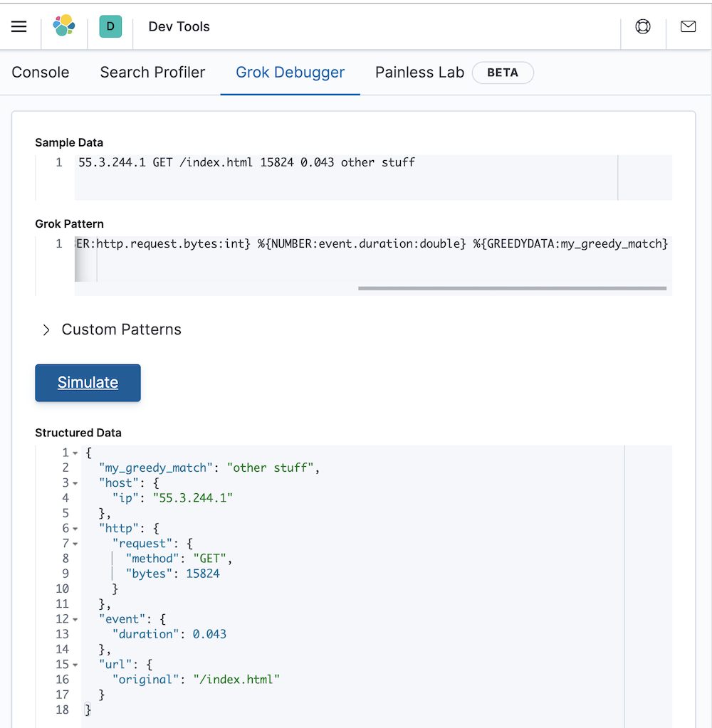Click the BETA badge
Viewport: 712px width, 728px height.
(x=503, y=73)
